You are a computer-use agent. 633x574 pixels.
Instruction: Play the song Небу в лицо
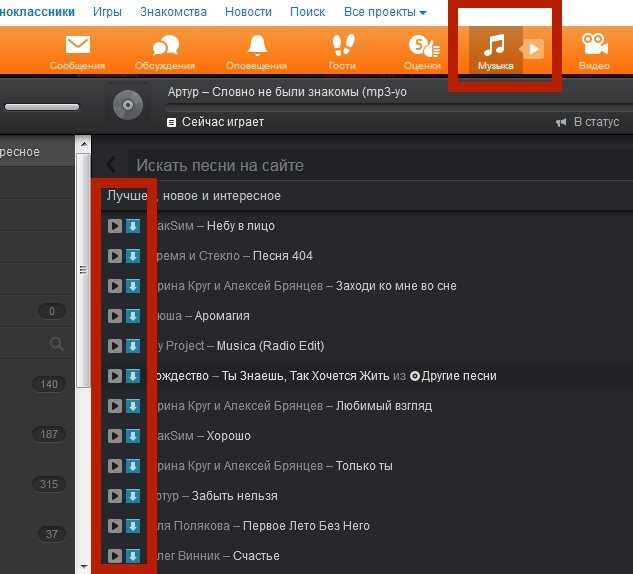pyautogui.click(x=115, y=226)
